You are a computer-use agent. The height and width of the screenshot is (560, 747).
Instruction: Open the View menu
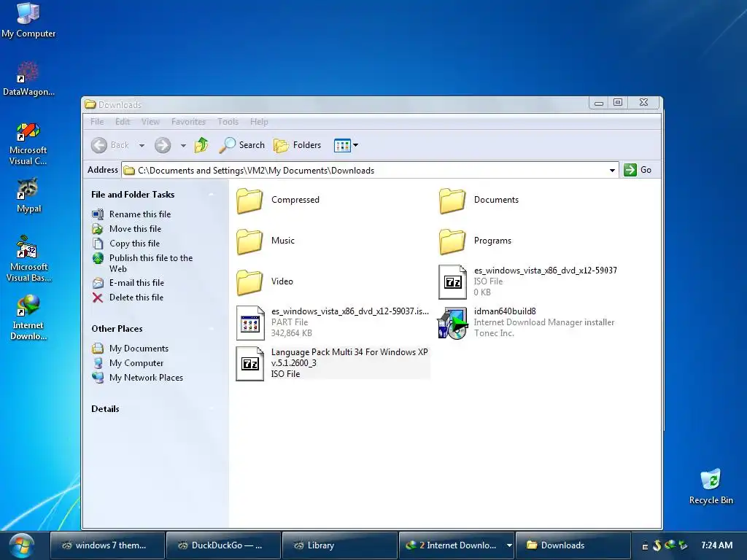click(x=150, y=122)
